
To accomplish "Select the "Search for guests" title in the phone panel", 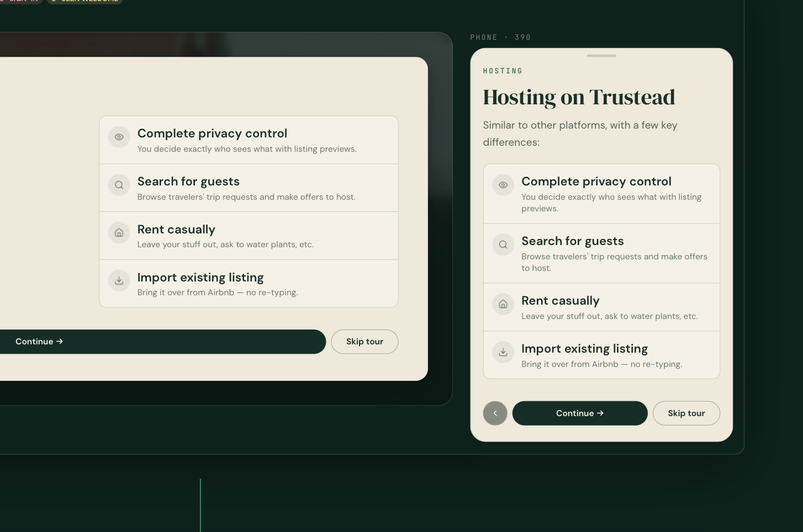I will (x=573, y=241).
